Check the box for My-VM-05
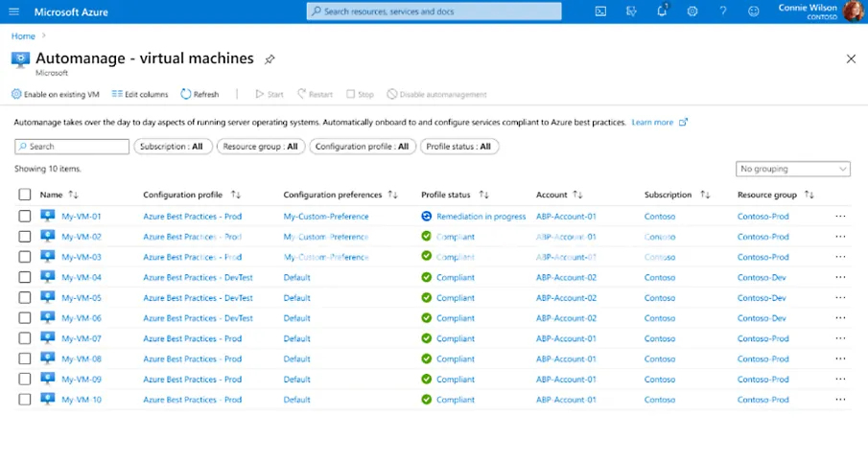Screen dimensions: 868x462 coord(25,298)
